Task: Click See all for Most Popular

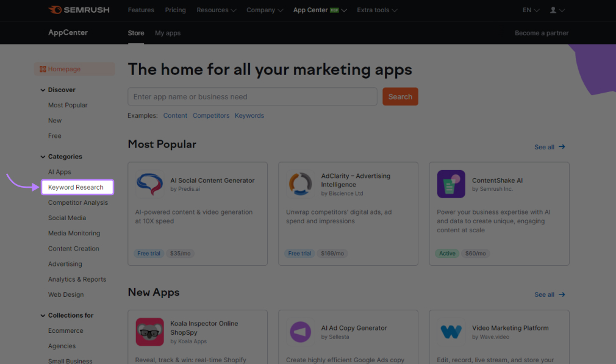Action: [x=550, y=147]
